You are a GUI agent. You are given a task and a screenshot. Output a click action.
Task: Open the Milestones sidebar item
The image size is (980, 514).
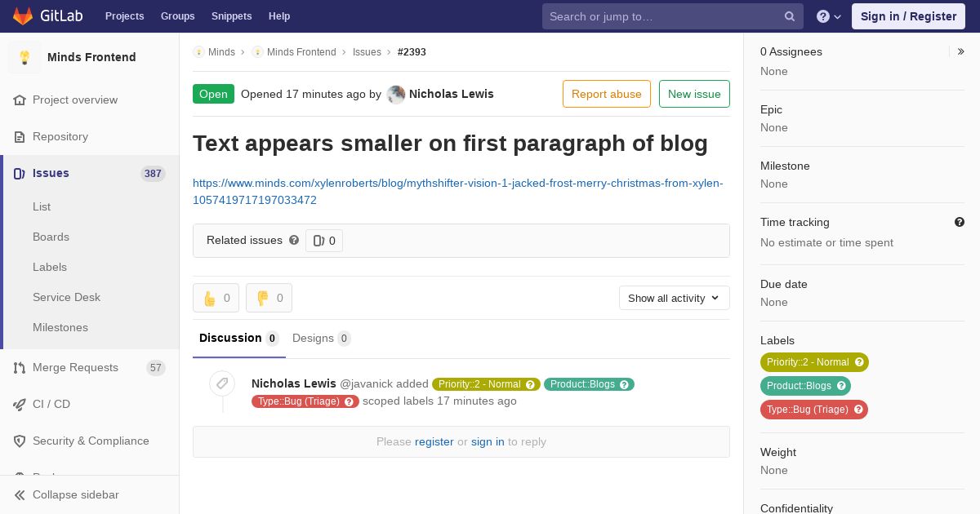coord(60,328)
